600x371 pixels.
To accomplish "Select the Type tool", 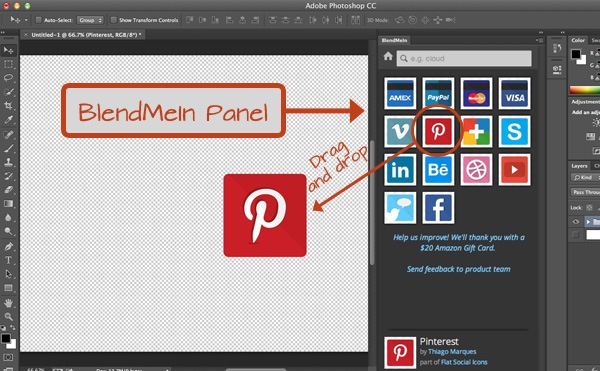I will (8, 260).
